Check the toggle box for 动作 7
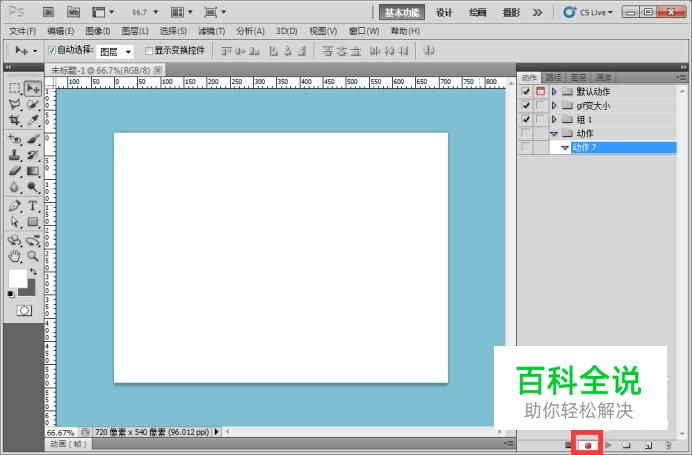Screen dimensions: 692x455 (526, 147)
